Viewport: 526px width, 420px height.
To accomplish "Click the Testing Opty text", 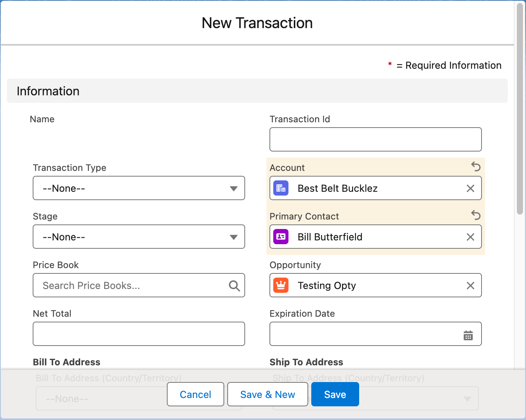I will click(327, 286).
